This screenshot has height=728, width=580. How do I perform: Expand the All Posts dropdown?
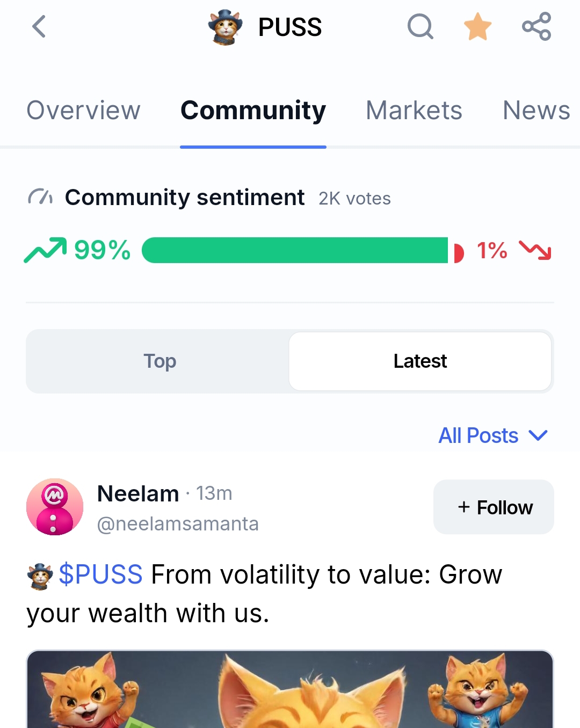pyautogui.click(x=493, y=435)
